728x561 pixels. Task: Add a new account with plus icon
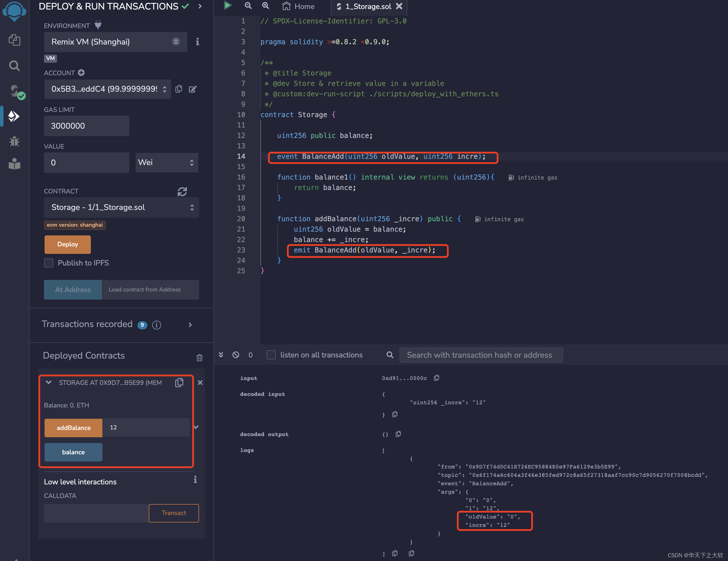pyautogui.click(x=81, y=73)
